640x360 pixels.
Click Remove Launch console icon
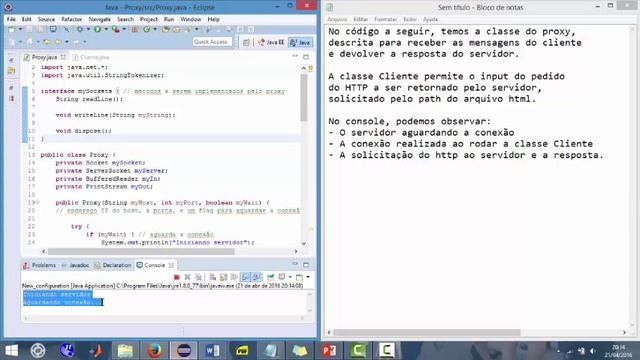(187, 277)
